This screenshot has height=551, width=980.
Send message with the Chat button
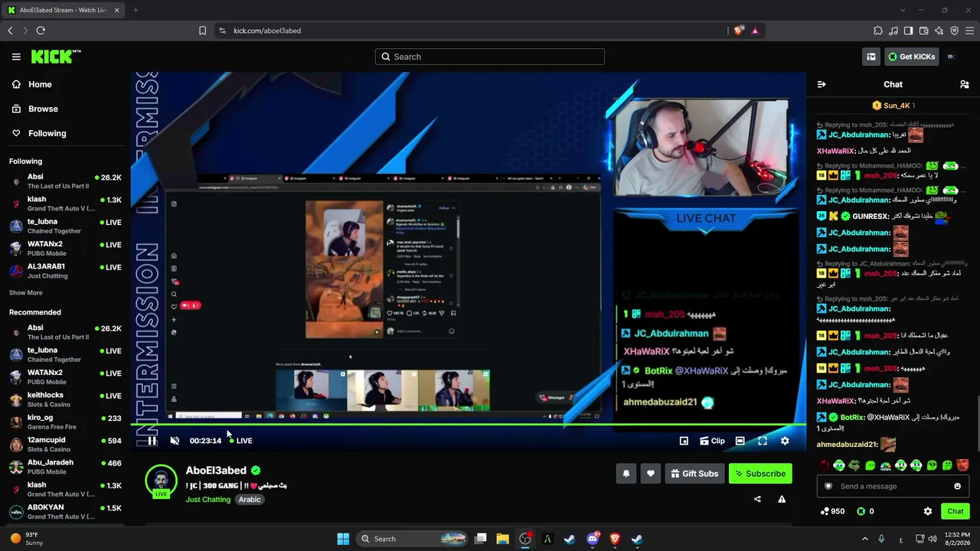955,511
